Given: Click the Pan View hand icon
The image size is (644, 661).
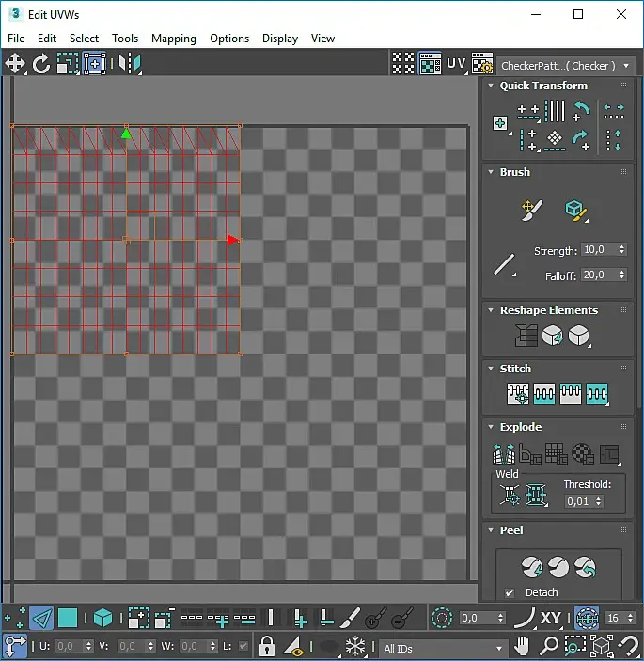Looking at the screenshot, I should pos(524,647).
